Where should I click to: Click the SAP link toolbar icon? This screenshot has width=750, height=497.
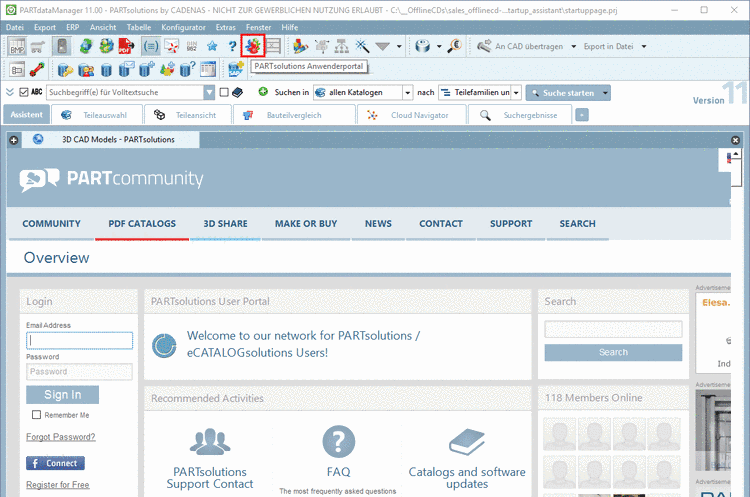[235, 70]
